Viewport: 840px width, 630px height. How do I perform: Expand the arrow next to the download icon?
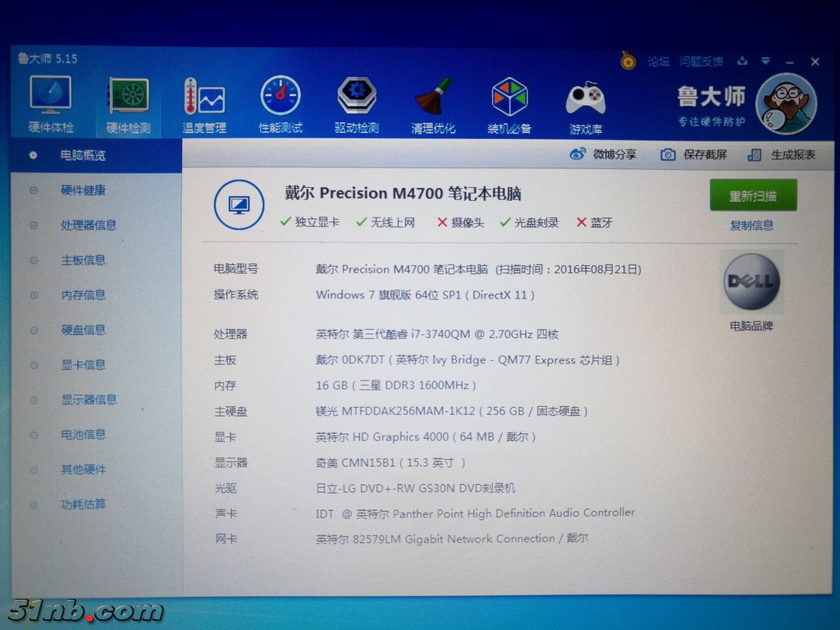(765, 61)
